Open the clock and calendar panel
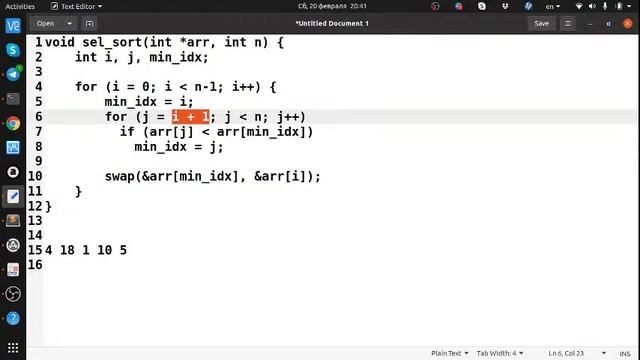 (332, 6)
